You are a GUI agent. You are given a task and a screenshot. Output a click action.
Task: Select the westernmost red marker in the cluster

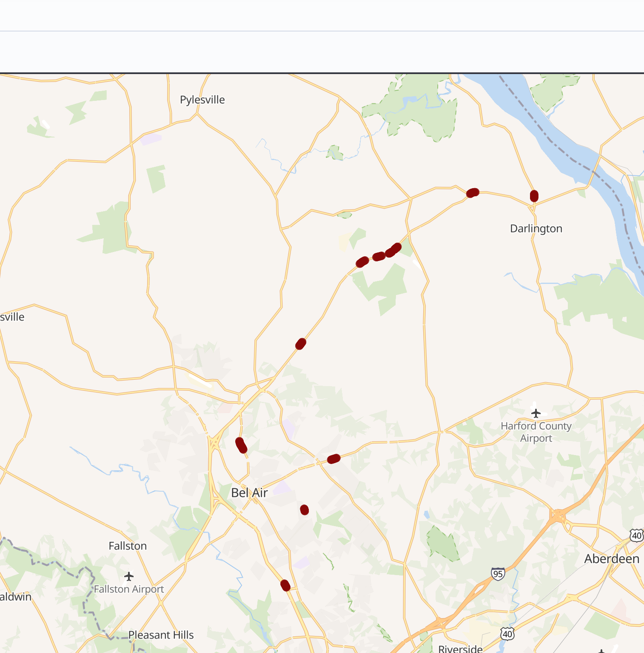click(362, 262)
